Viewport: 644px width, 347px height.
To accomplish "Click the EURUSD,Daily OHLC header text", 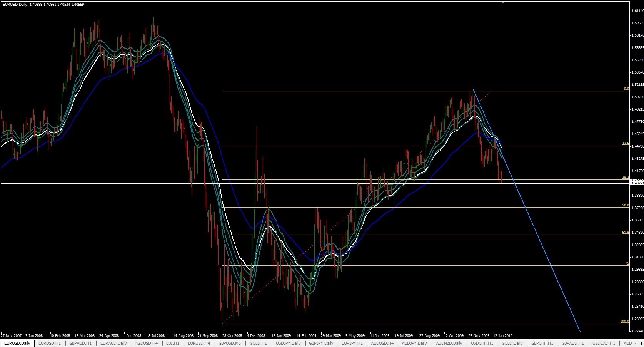I will coord(43,5).
